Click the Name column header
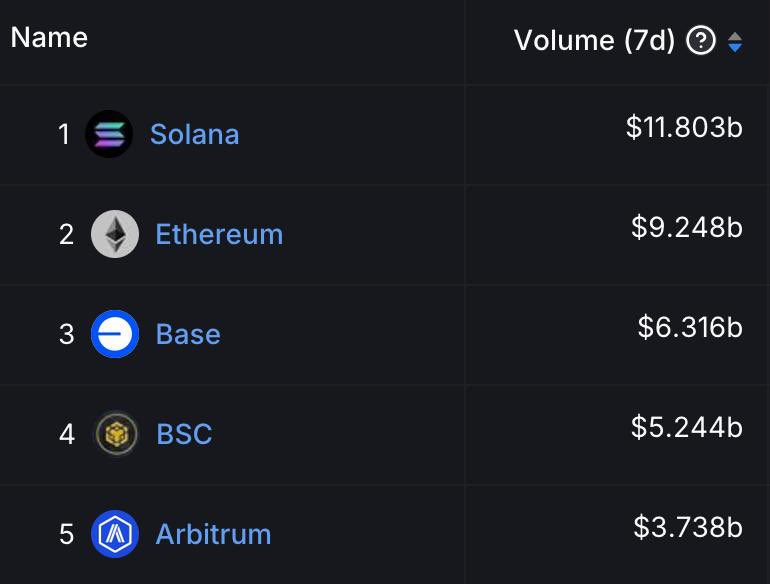The height and width of the screenshot is (584, 770). (x=49, y=38)
